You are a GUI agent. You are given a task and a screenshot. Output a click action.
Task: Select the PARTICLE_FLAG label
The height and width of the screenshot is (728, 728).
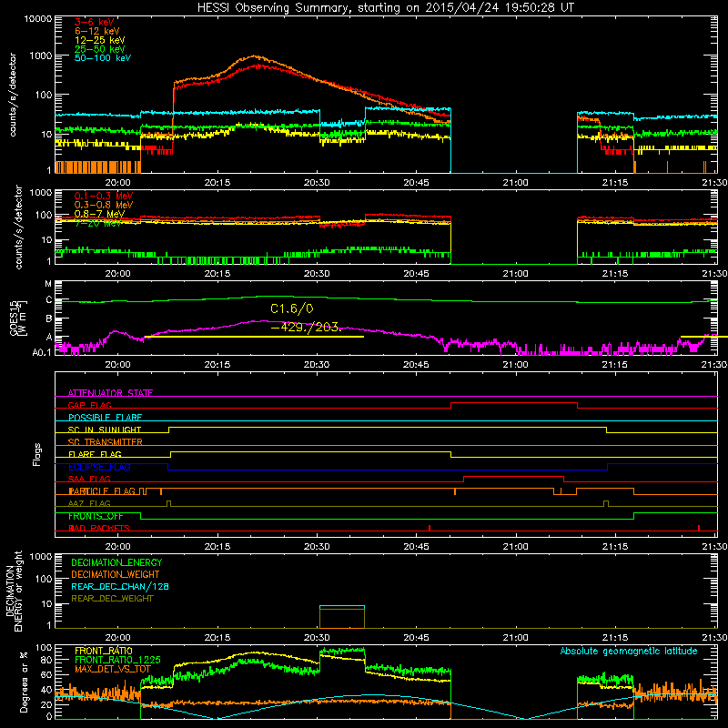point(102,491)
